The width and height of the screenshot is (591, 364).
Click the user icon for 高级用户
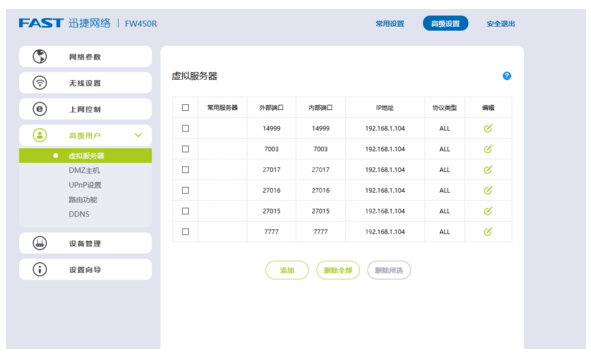40,135
